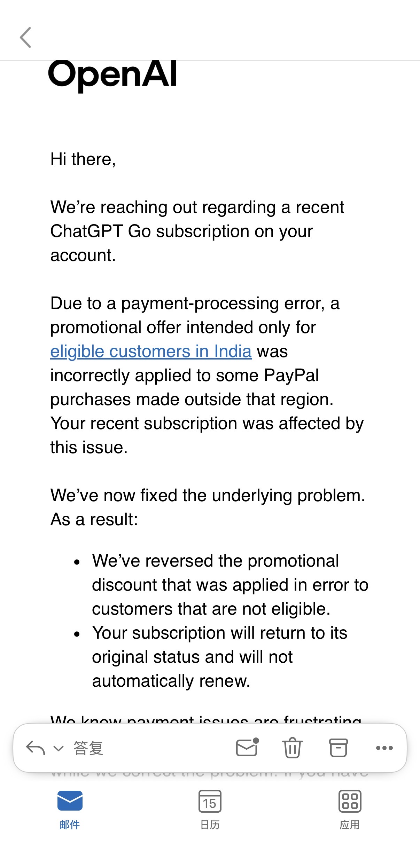Follow the "eligible customers in India" link
The width and height of the screenshot is (420, 868).
[x=151, y=352]
